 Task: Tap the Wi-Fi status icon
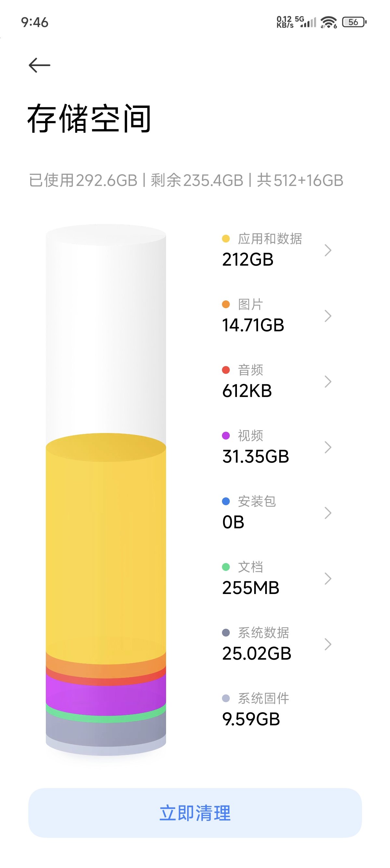tap(329, 22)
